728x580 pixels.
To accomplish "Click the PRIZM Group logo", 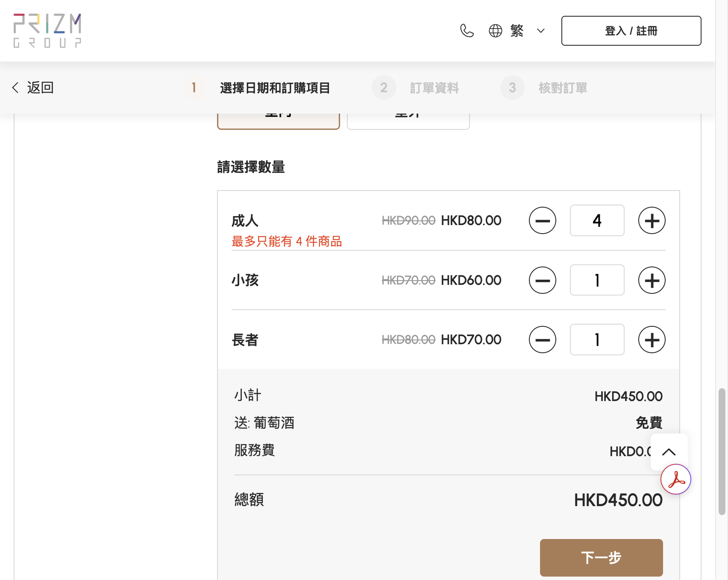I will pos(47,30).
